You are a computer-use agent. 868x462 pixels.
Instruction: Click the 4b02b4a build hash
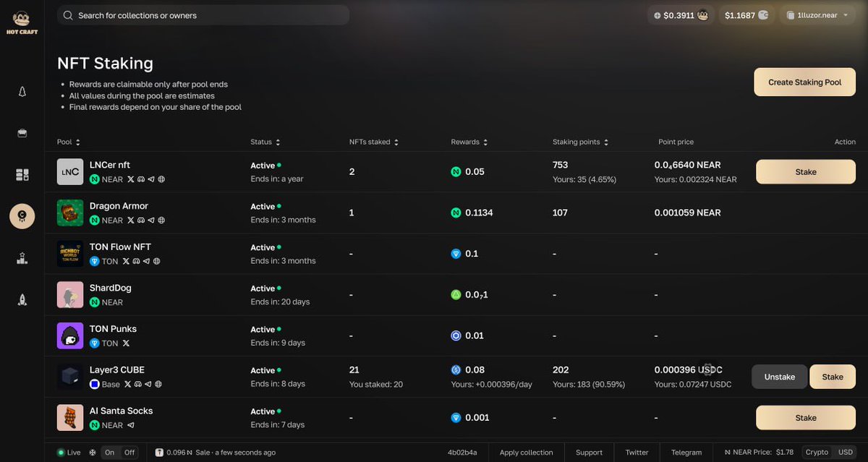point(462,453)
